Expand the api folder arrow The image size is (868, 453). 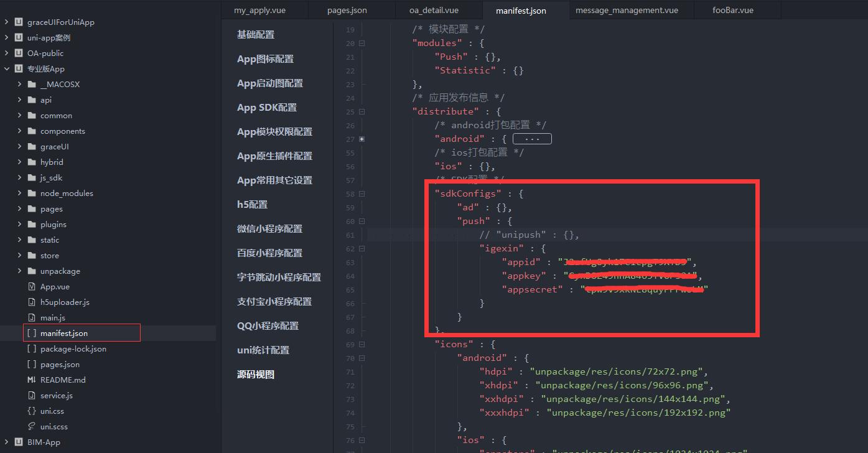pos(20,100)
